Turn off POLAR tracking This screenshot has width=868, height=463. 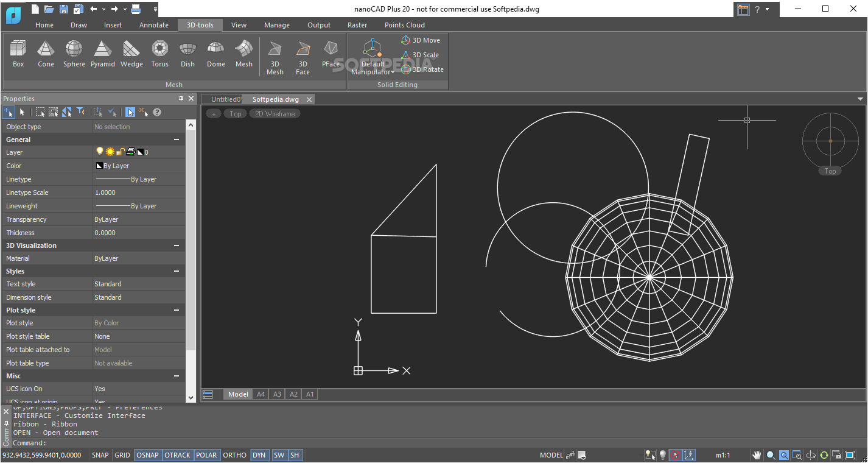(206, 455)
